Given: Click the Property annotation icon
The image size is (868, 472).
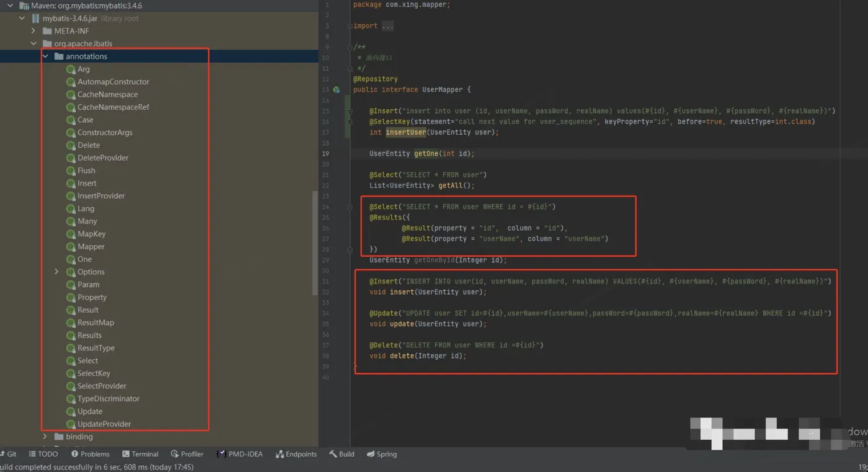Looking at the screenshot, I should 71,298.
